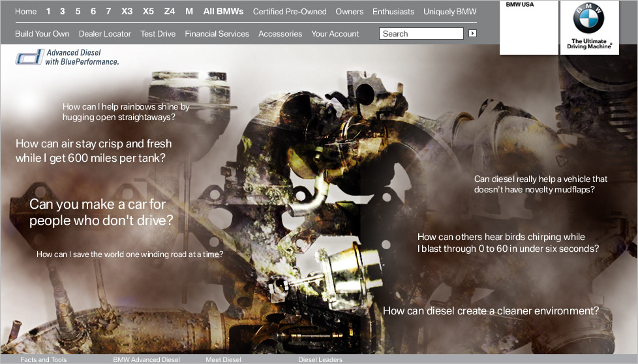This screenshot has height=364, width=638.
Task: Click the Advanced Diesel BluePerformance logo
Action: [67, 57]
